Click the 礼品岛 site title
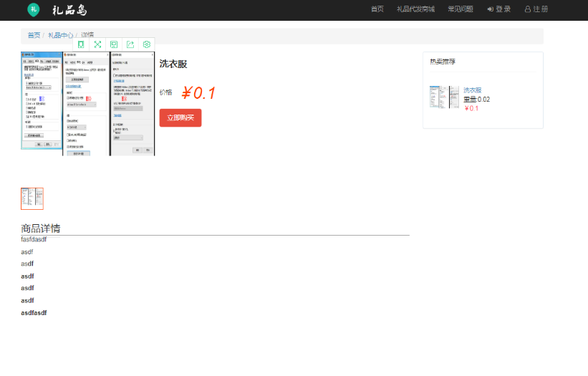The height and width of the screenshot is (376, 588). click(x=69, y=10)
